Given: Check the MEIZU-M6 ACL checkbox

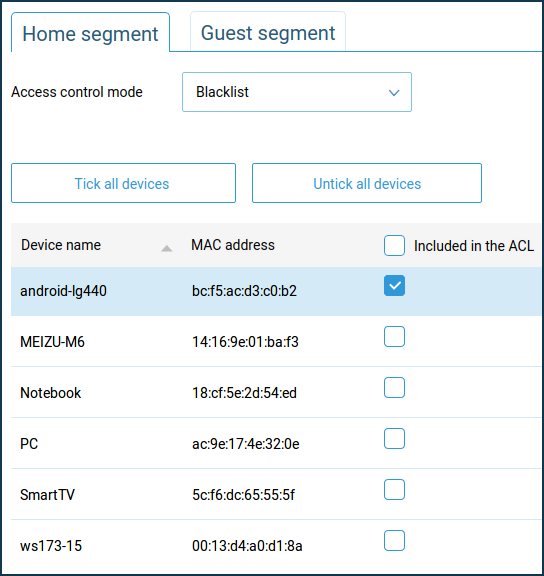Looking at the screenshot, I should pyautogui.click(x=395, y=336).
